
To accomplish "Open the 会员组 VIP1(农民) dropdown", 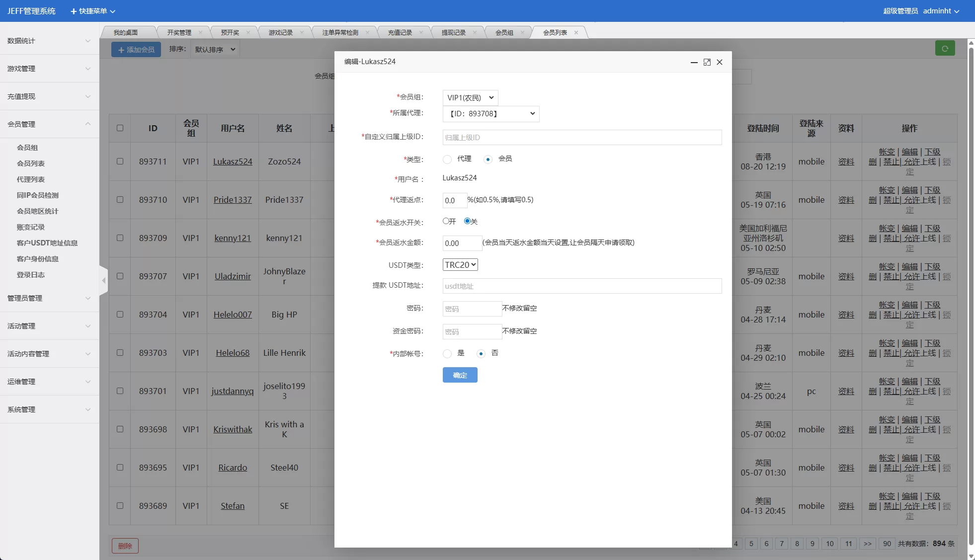I will 470,98.
